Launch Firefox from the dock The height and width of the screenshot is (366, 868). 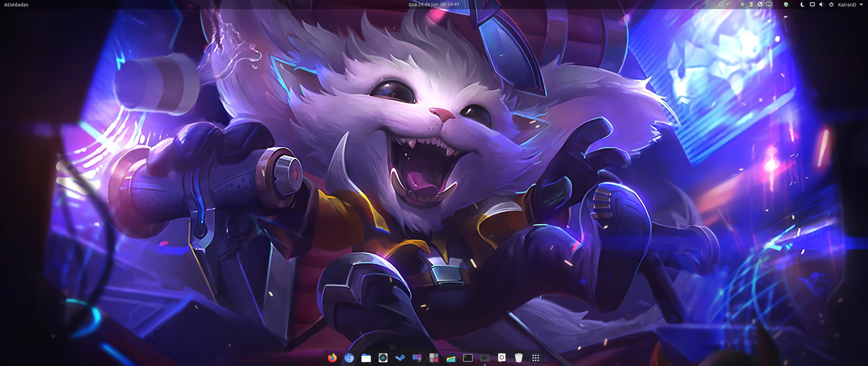332,358
